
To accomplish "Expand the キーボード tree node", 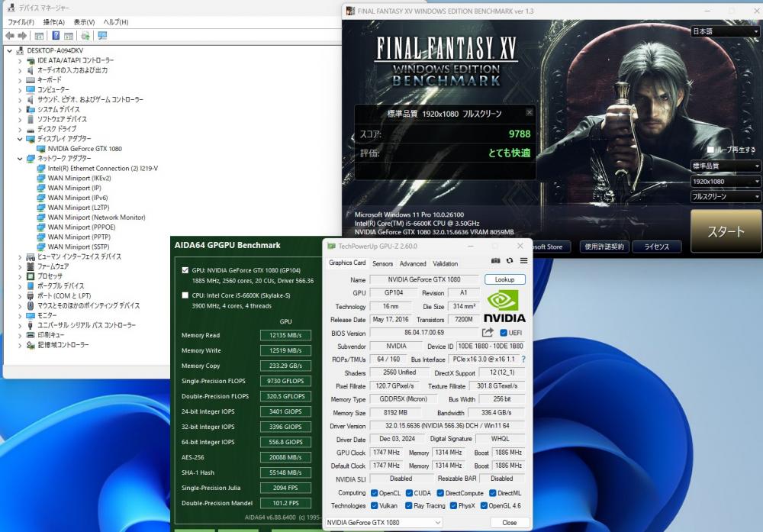I will (20, 80).
